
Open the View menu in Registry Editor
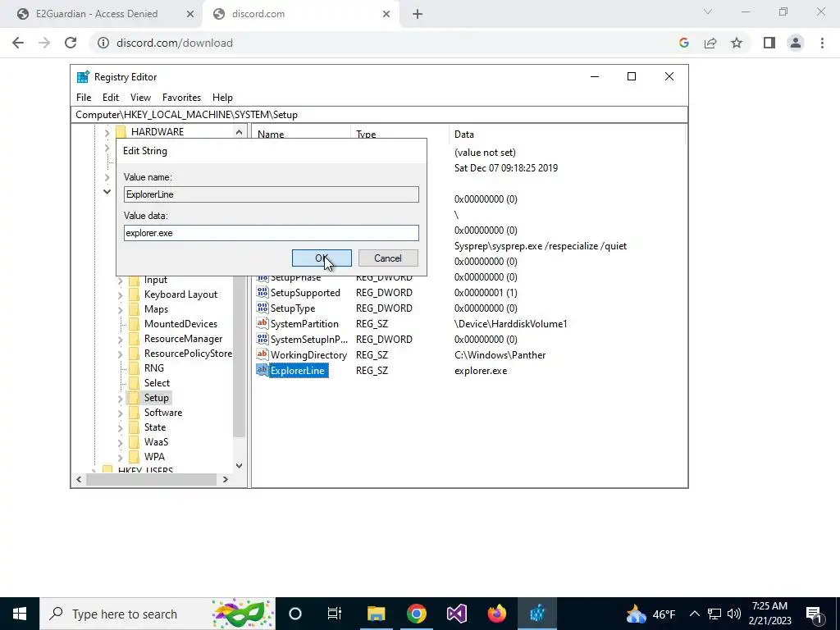pyautogui.click(x=140, y=98)
